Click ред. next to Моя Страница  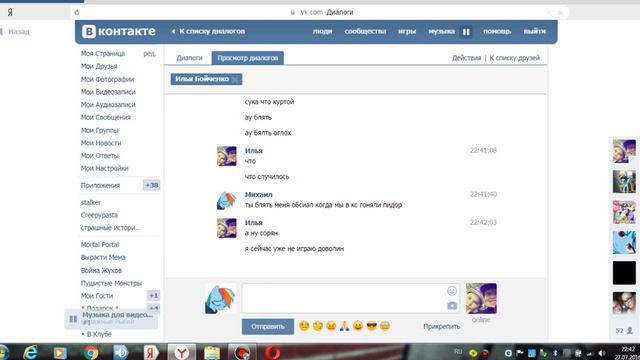[x=149, y=53]
